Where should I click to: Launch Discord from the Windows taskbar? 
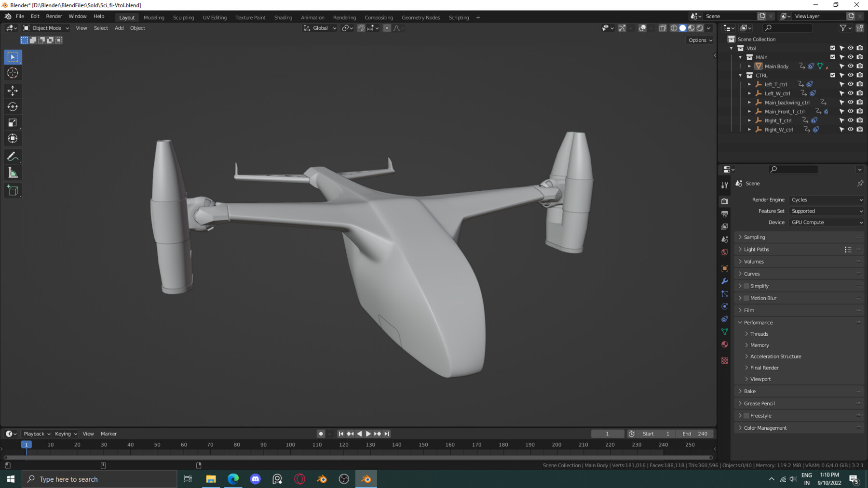(x=256, y=479)
